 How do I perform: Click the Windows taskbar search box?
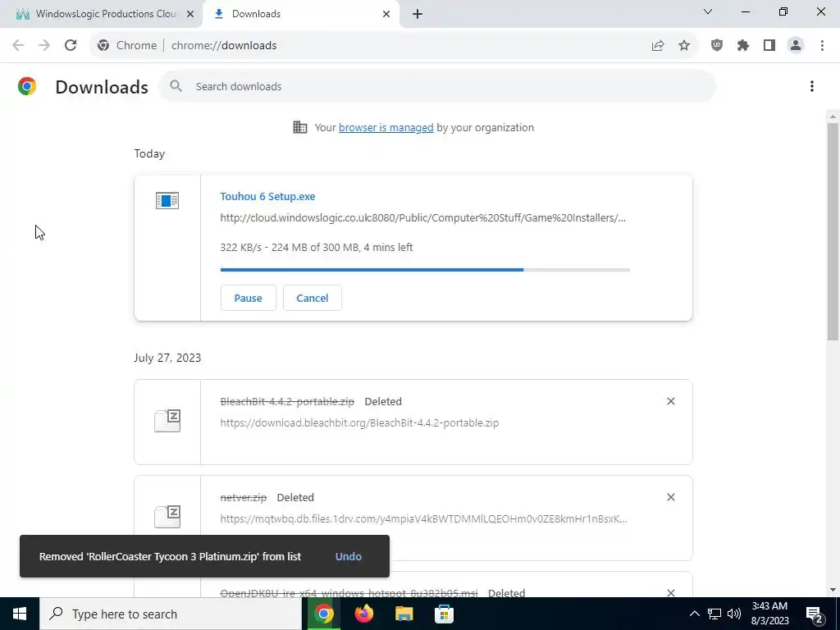pos(171,614)
